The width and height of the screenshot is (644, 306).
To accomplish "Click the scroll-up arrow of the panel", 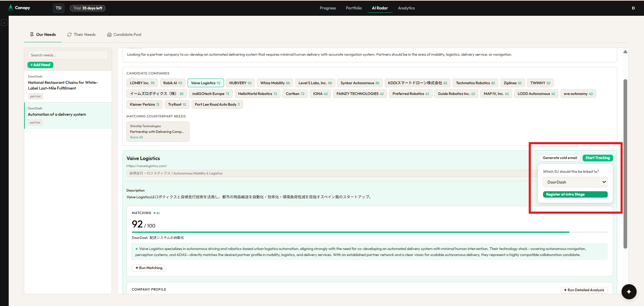I will click(625, 52).
